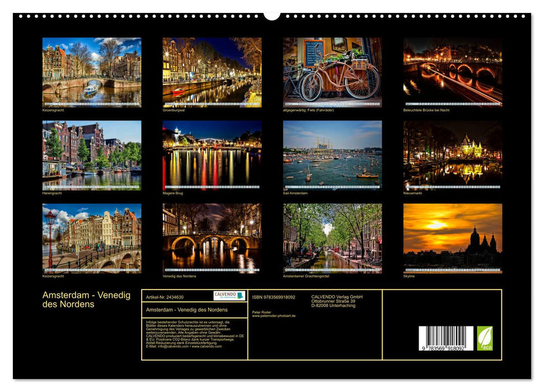Click the 'ISBN 9783569918092' text
544x392 pixels.
pyautogui.click(x=274, y=297)
